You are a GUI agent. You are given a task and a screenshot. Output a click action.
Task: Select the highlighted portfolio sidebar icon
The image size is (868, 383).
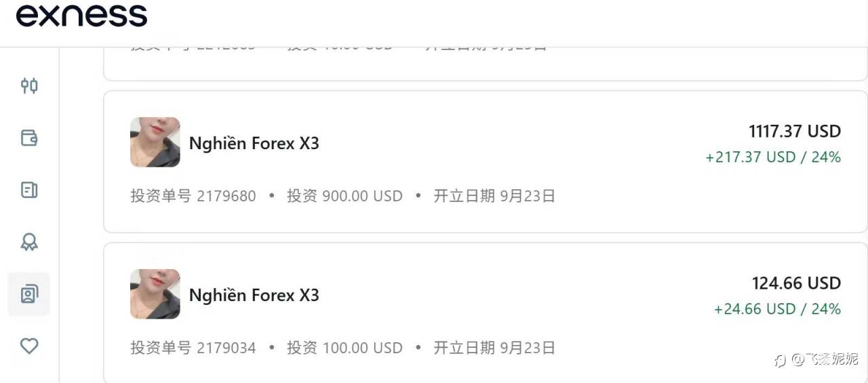pos(29,294)
